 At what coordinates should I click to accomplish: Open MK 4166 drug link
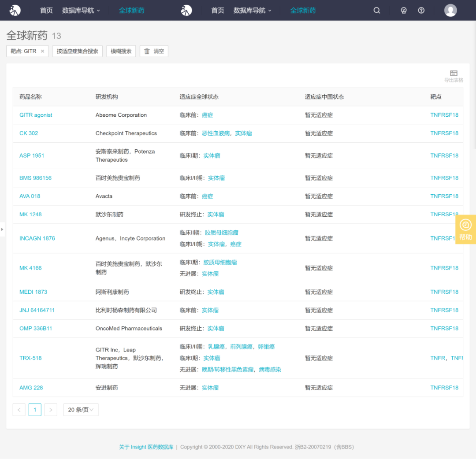click(31, 268)
